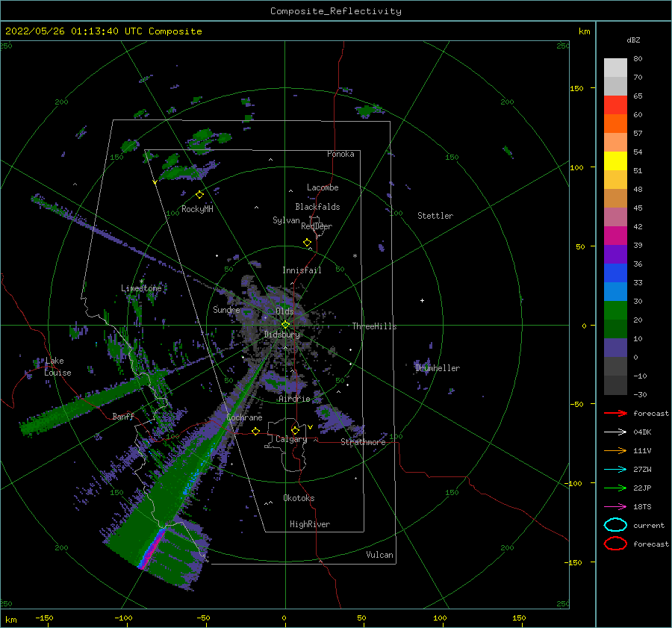
Task: Click the cyan 27ZW arrow in legend
Action: 615,470
